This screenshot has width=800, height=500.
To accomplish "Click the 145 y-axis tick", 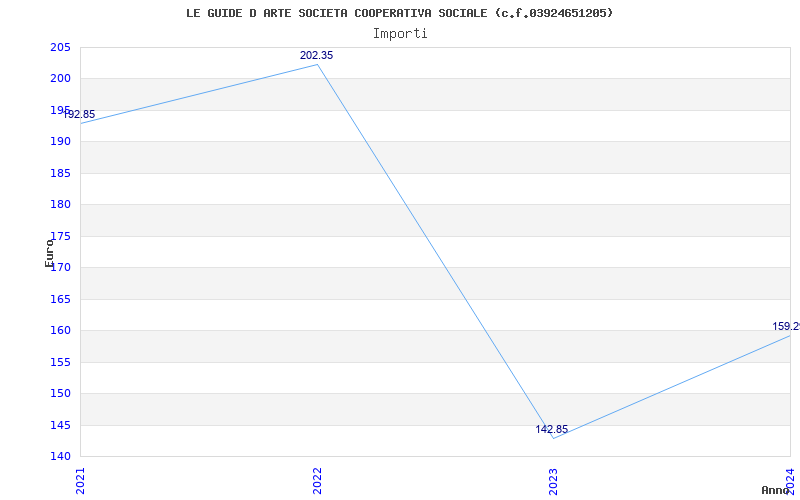I will [x=60, y=425].
